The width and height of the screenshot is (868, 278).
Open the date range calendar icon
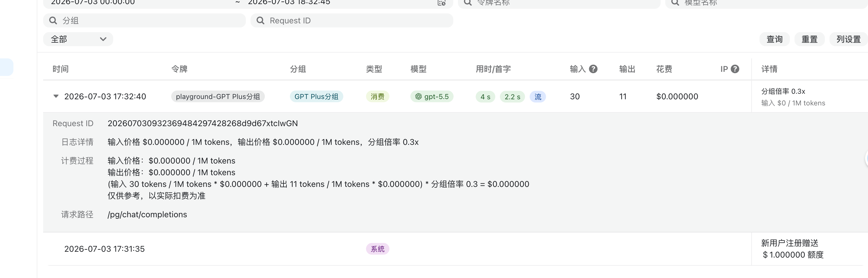(x=441, y=3)
